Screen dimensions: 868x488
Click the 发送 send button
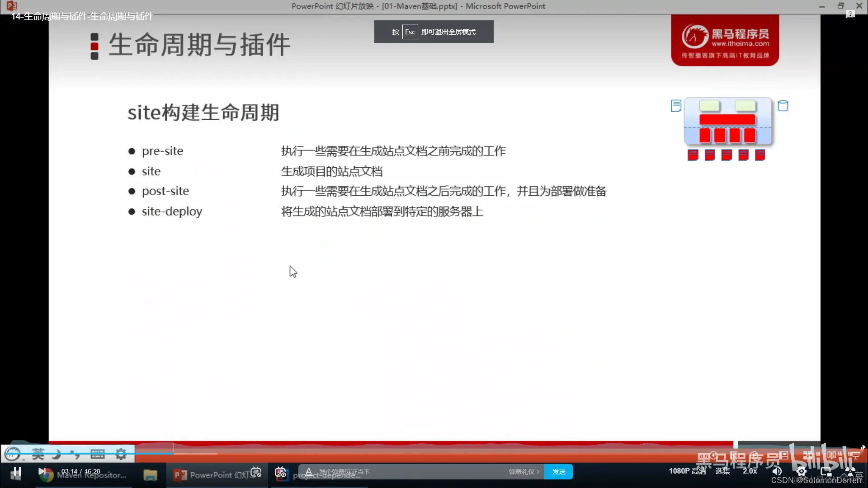(x=559, y=472)
